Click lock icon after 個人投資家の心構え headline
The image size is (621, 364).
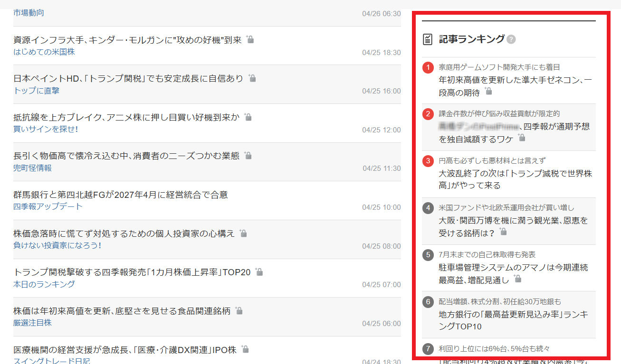coord(243,233)
